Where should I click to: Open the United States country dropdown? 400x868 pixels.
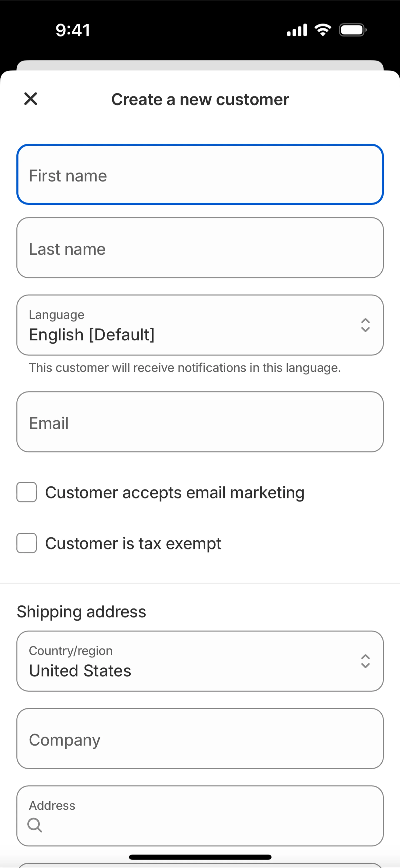point(189,661)
